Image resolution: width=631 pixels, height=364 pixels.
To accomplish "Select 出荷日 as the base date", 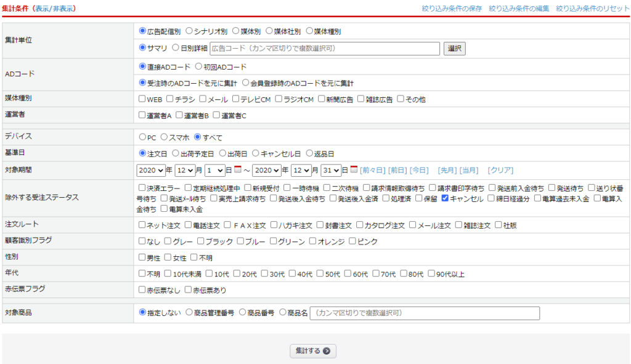I will (223, 153).
